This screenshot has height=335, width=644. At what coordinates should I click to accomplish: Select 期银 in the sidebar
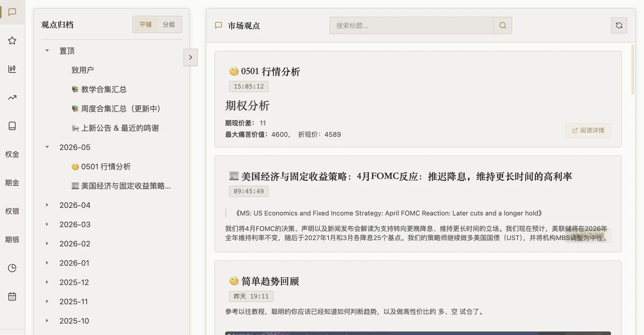[12, 240]
